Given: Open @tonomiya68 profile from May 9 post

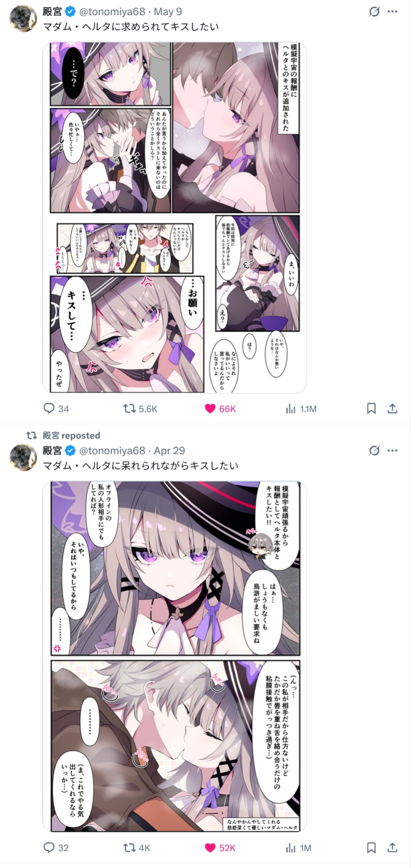Looking at the screenshot, I should point(112,12).
